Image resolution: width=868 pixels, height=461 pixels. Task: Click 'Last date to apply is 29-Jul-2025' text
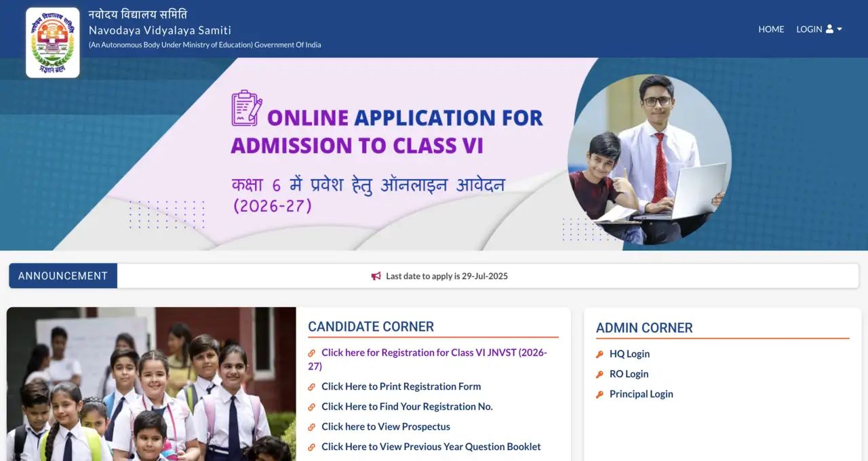click(x=447, y=276)
